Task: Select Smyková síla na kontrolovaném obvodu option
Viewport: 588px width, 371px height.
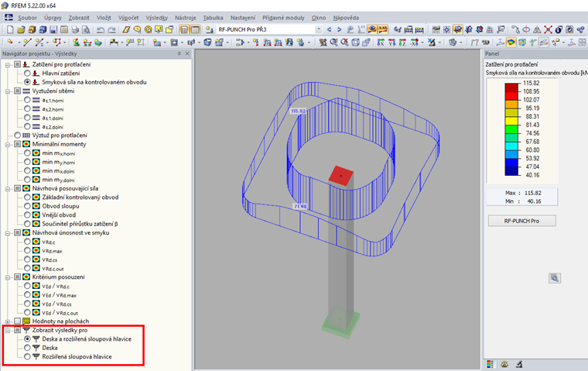Action: (x=27, y=82)
